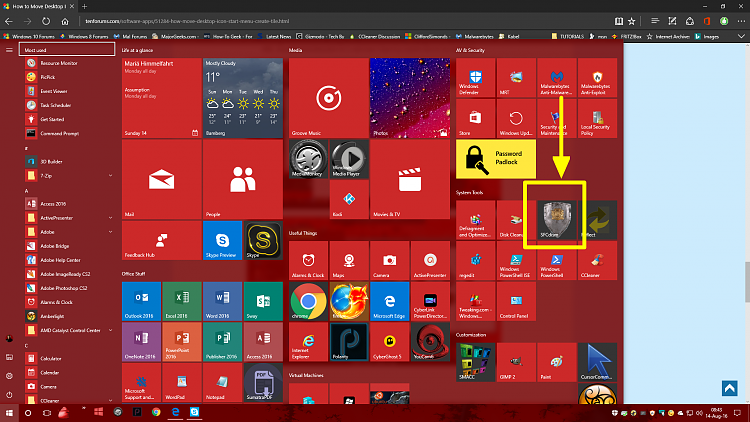Open Resource Monitor from Most used list
The image size is (750, 422).
coord(69,63)
